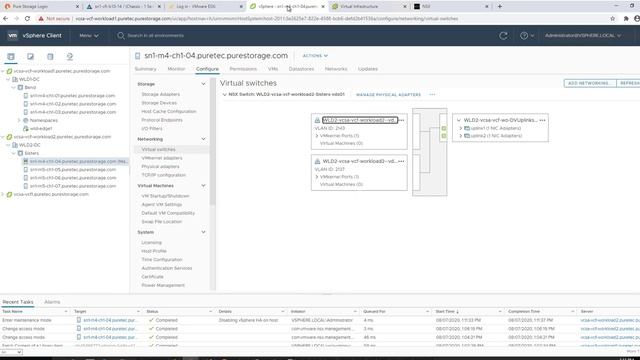The image size is (640, 360).
Task: Collapse the Networking section in Configure menu
Action: (x=203, y=139)
